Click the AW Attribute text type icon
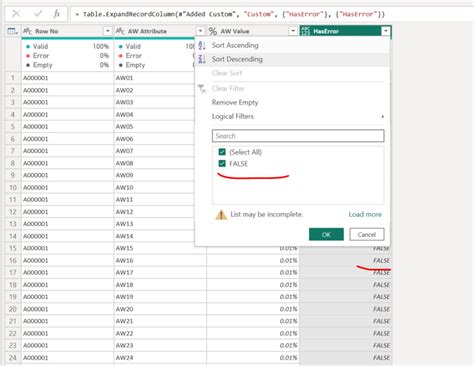The image size is (474, 366). 120,31
